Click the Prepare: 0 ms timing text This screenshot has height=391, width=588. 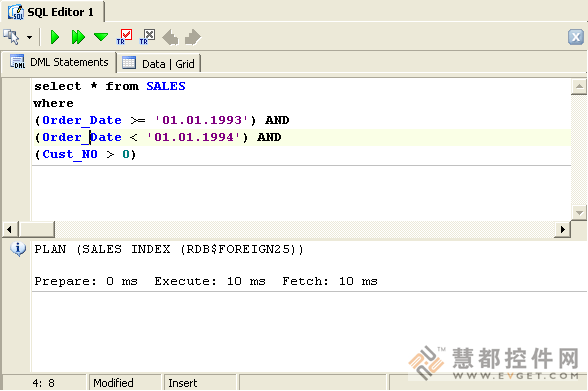[x=86, y=281]
